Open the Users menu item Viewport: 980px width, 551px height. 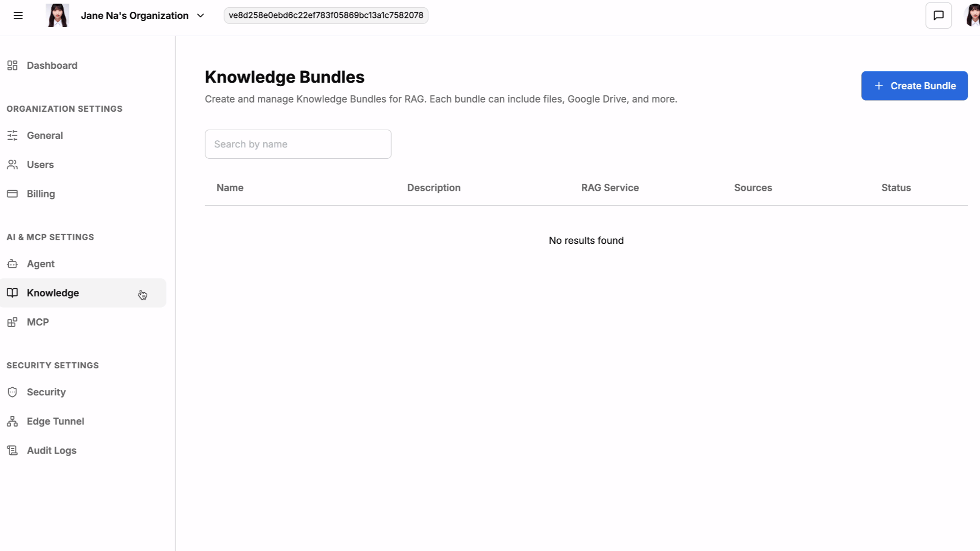40,164
